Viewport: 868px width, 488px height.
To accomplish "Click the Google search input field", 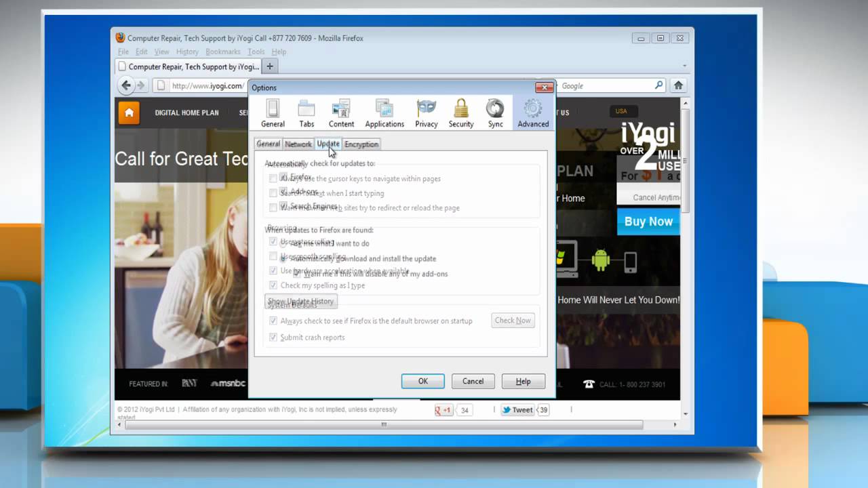I will tap(605, 85).
